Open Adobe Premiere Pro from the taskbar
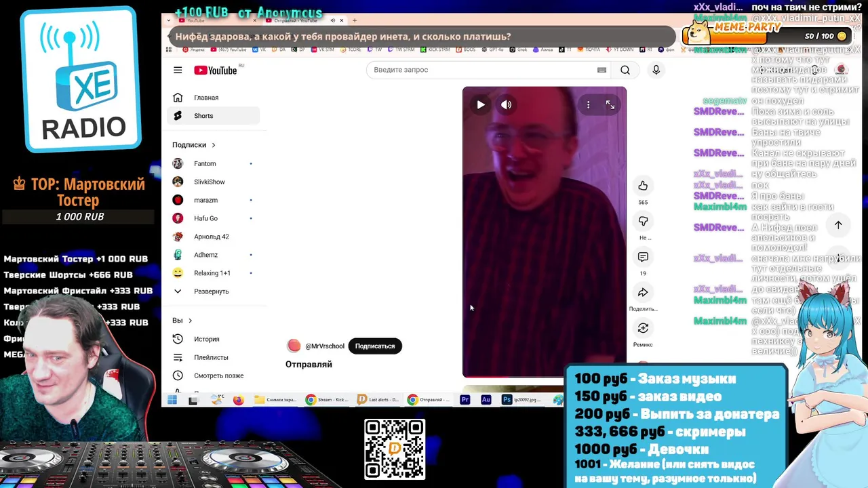Screen dimensions: 868x488 click(x=465, y=400)
